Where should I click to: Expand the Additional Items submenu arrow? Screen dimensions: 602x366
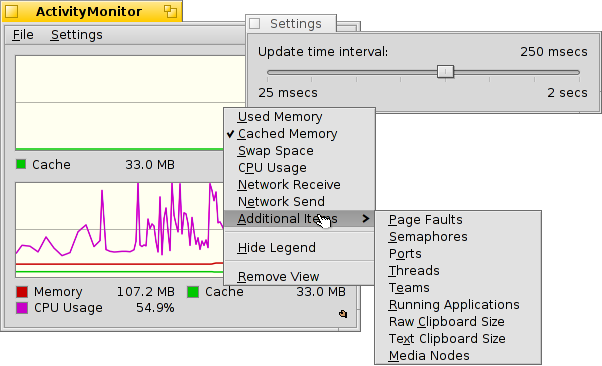366,219
